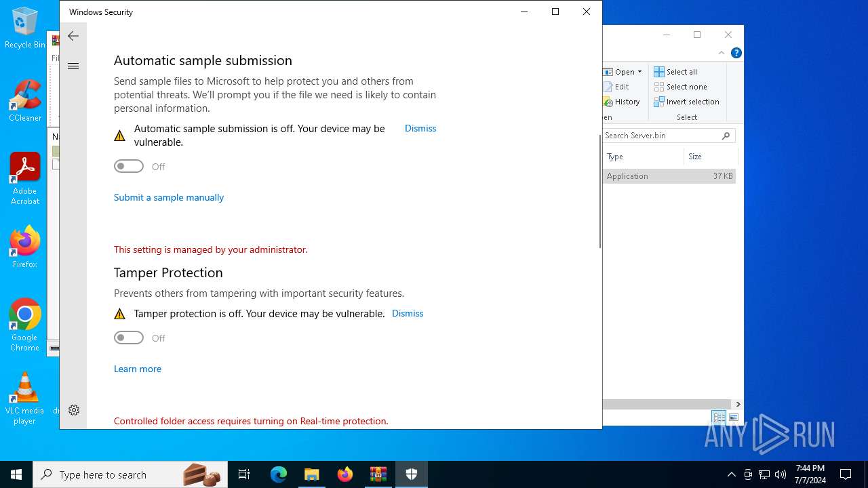Open Google Chrome desktop shortcut
Viewport: 868px width, 488px height.
click(x=25, y=325)
